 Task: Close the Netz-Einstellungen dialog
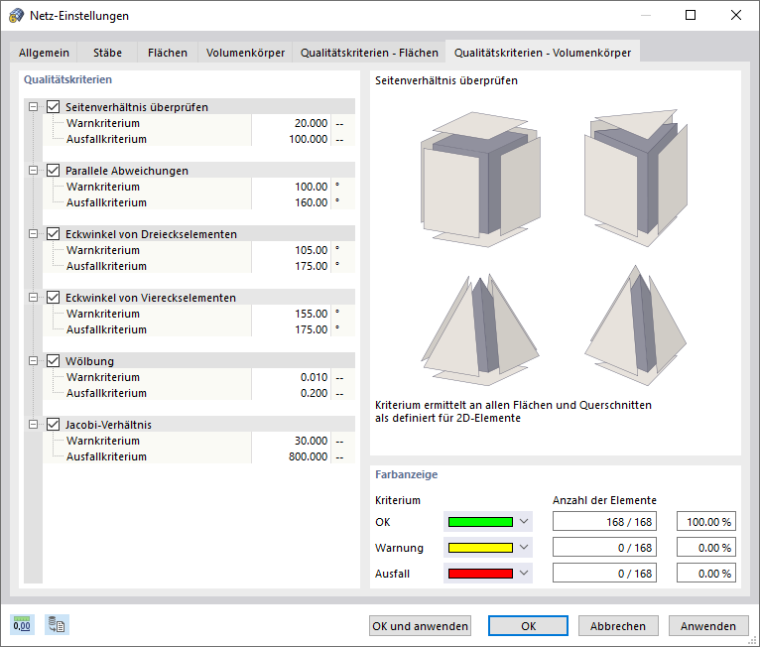[736, 15]
